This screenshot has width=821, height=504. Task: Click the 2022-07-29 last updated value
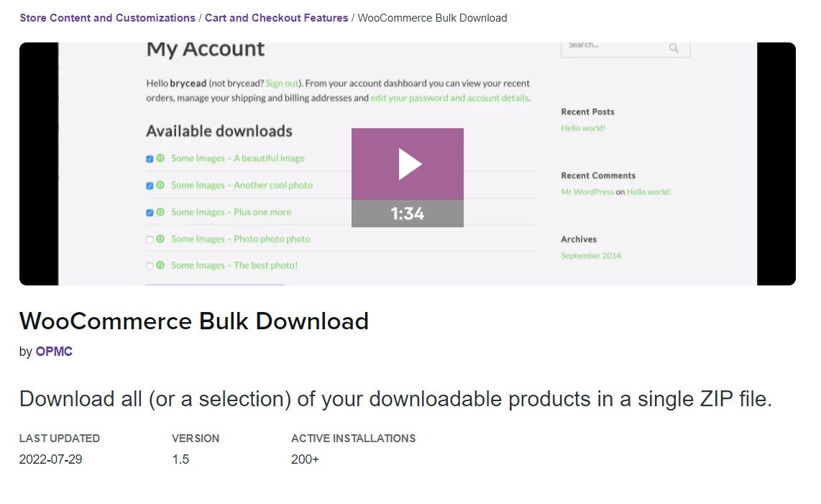(51, 459)
